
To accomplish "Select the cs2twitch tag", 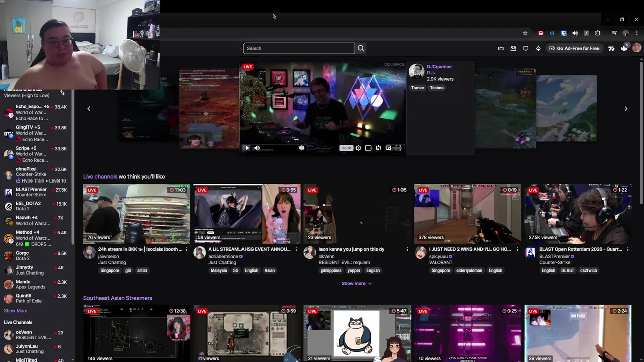I will [588, 270].
